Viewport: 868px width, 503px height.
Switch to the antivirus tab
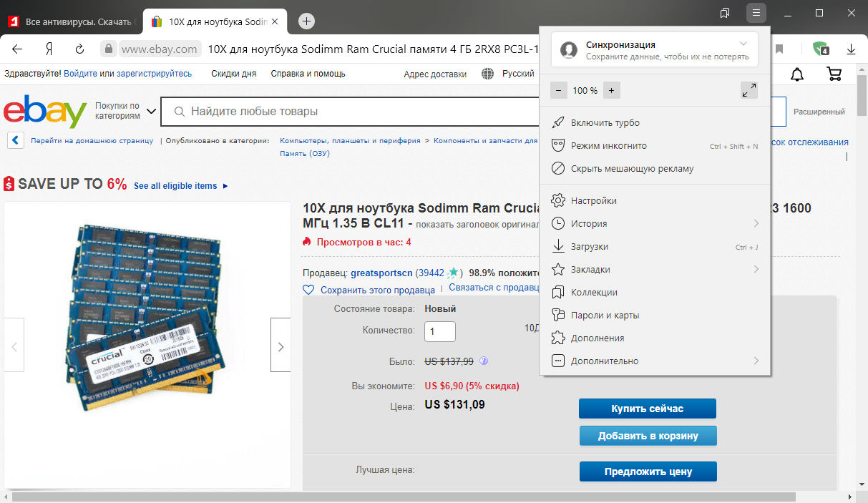[72, 21]
